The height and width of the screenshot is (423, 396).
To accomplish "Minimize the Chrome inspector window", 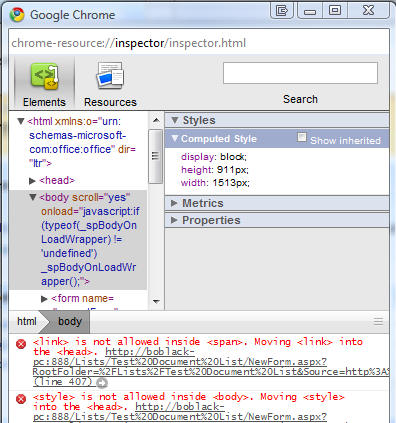I will pyautogui.click(x=310, y=11).
